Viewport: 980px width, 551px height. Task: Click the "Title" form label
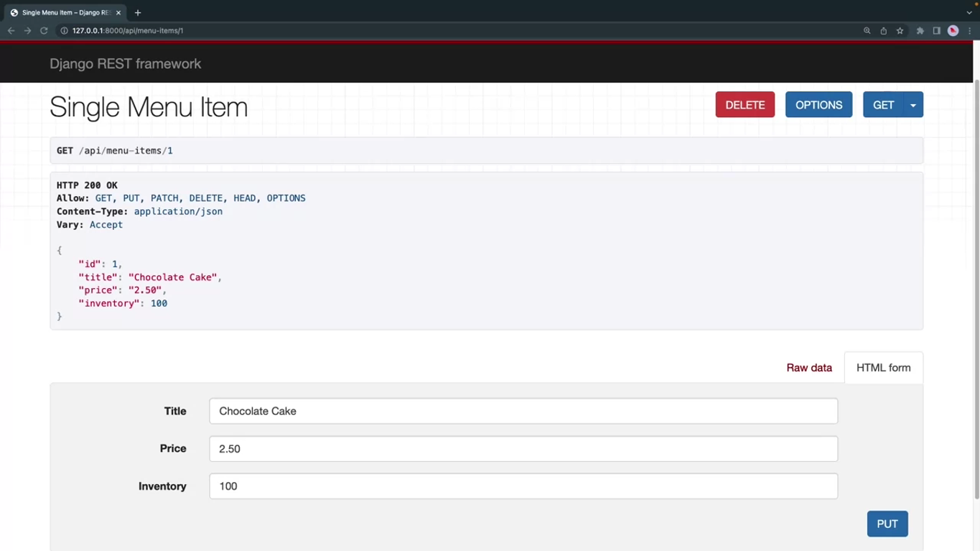(x=175, y=411)
